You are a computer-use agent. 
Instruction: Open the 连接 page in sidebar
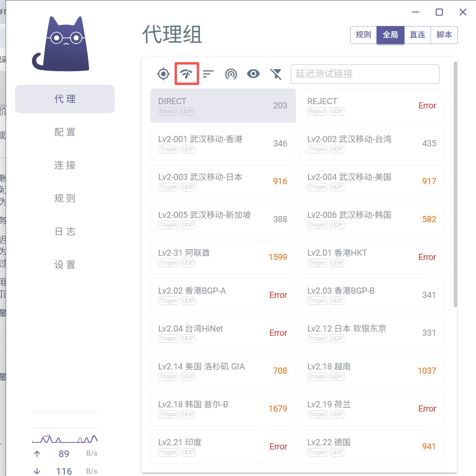[65, 165]
